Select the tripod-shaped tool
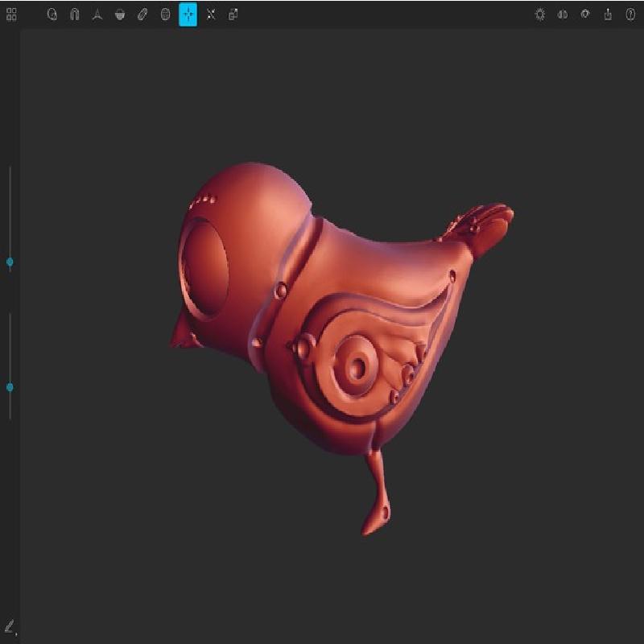Screen dimensions: 644x644 click(97, 14)
